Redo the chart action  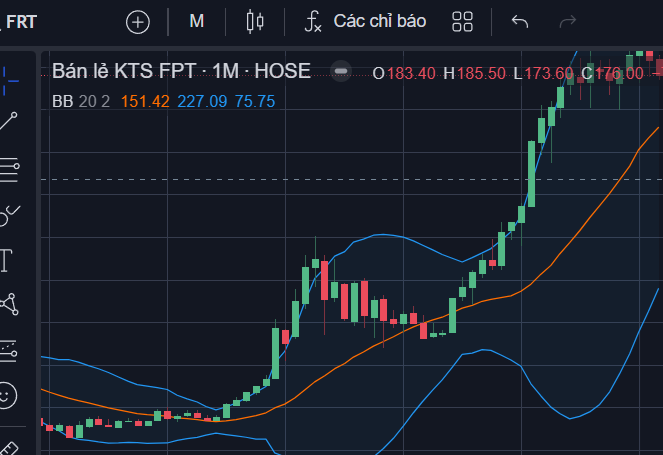click(x=567, y=21)
